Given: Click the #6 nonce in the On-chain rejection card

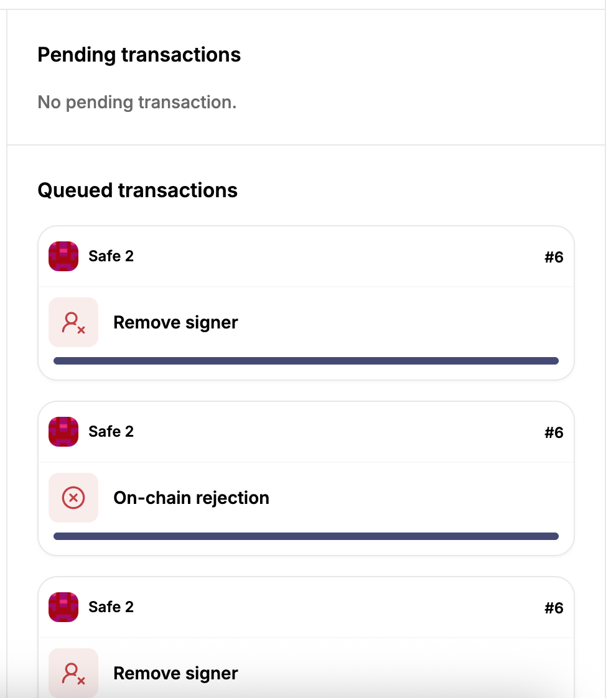Looking at the screenshot, I should (x=554, y=432).
